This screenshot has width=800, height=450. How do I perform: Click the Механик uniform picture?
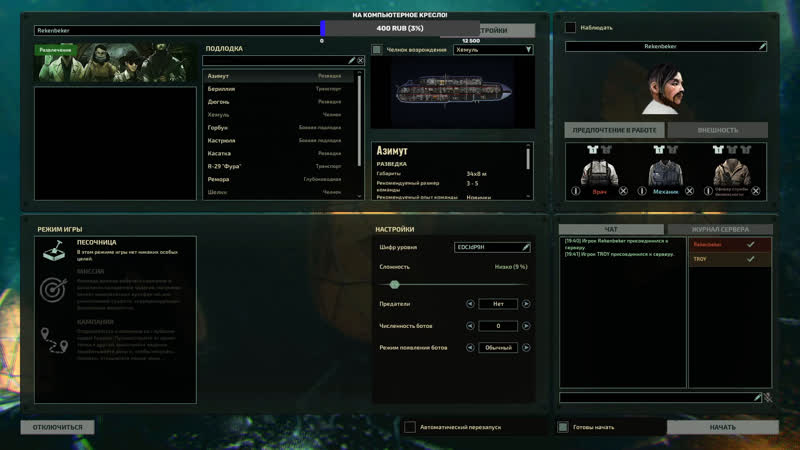(666, 171)
